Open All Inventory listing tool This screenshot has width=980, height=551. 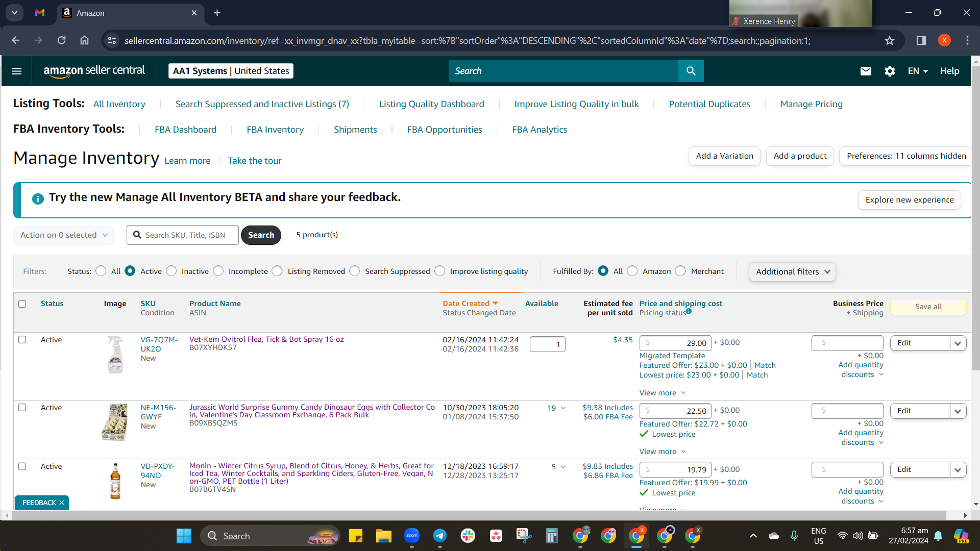(x=119, y=104)
